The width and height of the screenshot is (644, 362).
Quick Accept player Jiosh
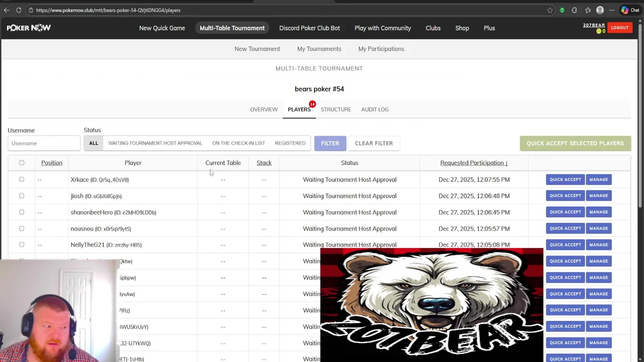pyautogui.click(x=565, y=196)
